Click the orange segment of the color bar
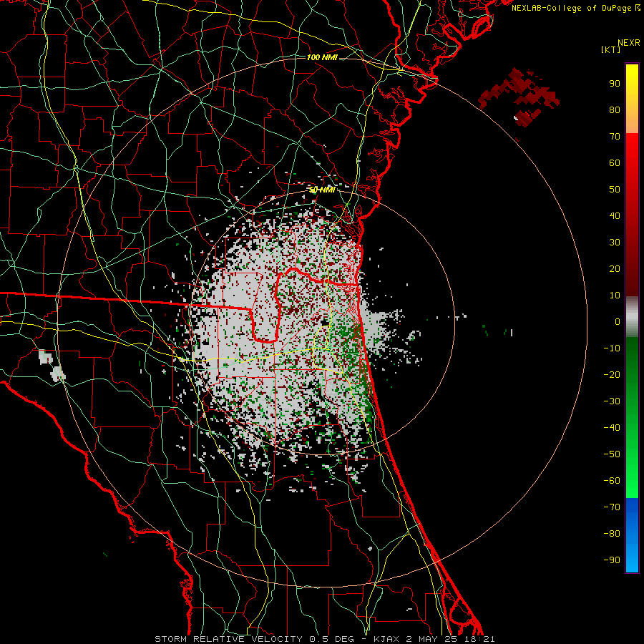 (x=632, y=119)
